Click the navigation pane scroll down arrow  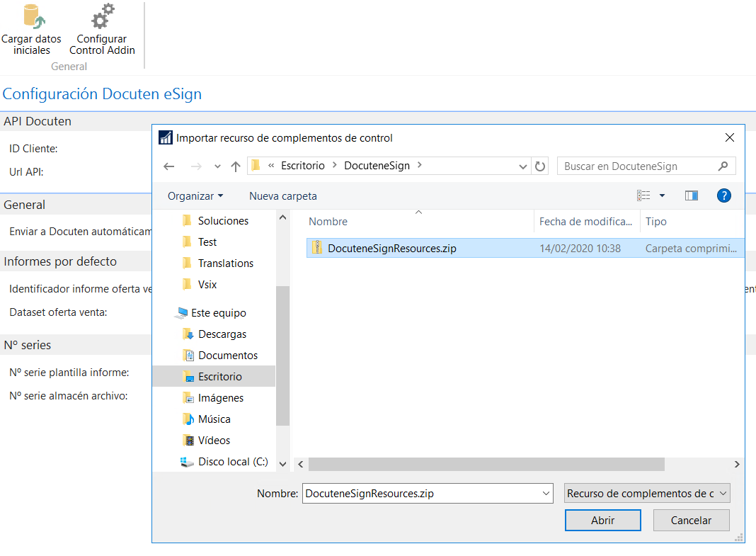coord(283,464)
